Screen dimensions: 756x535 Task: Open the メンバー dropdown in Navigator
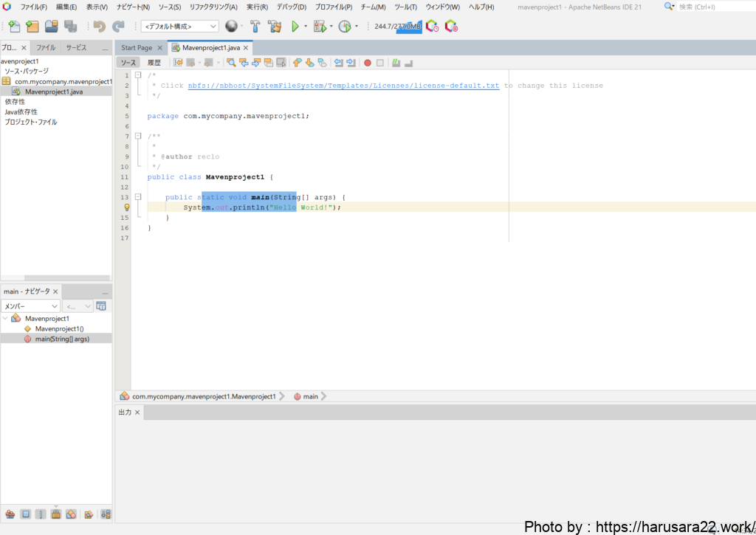point(30,306)
